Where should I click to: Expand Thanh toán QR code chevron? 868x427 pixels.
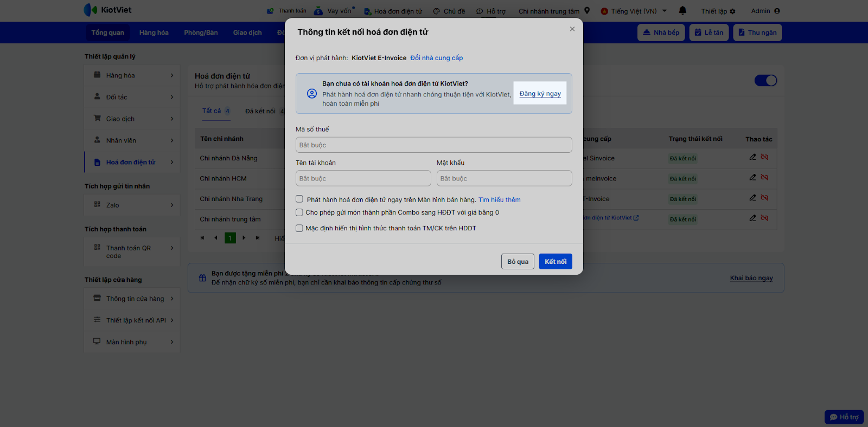172,248
